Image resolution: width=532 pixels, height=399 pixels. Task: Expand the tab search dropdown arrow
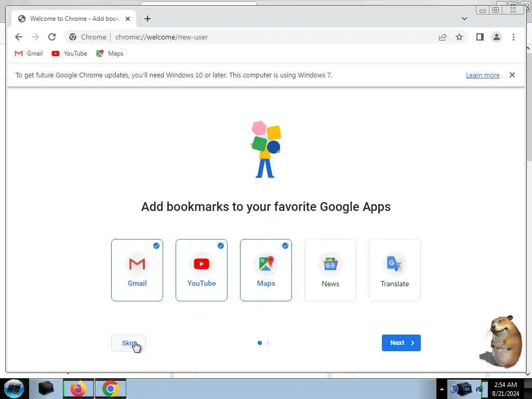coord(464,19)
